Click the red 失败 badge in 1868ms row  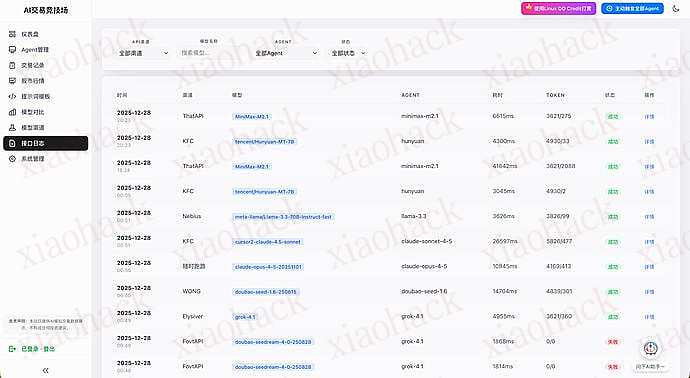click(x=613, y=342)
